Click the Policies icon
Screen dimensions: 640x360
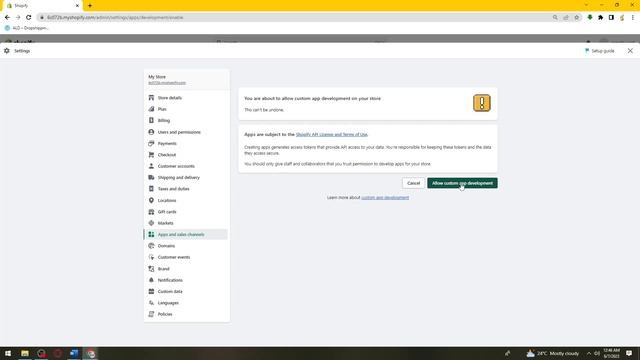151,314
